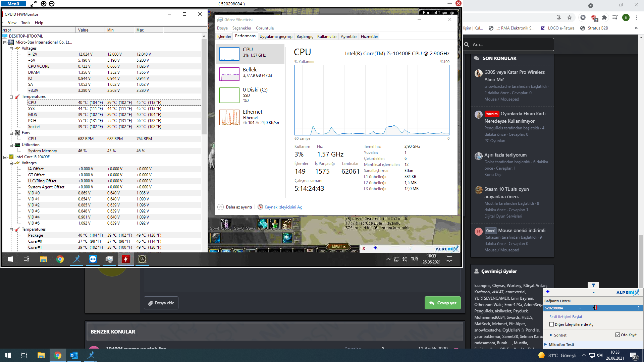
Task: Open the LOGO e-Fatura bookmark
Action: point(557,28)
